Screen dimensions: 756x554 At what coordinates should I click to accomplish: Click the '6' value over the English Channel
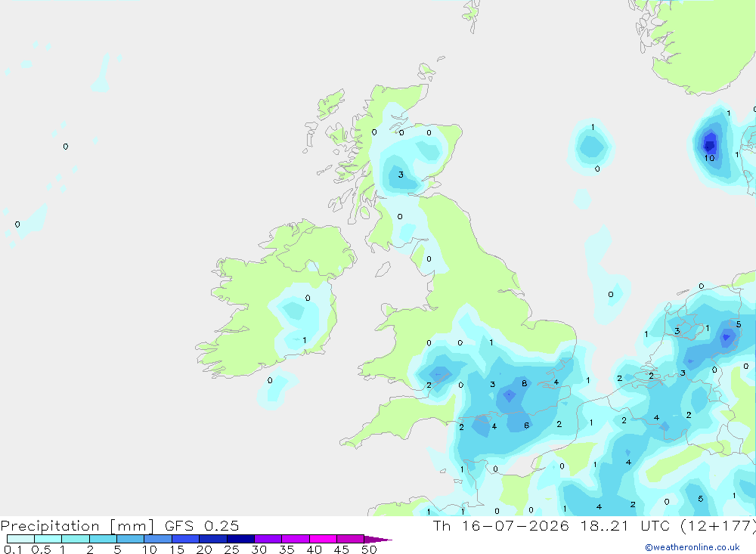[526, 426]
